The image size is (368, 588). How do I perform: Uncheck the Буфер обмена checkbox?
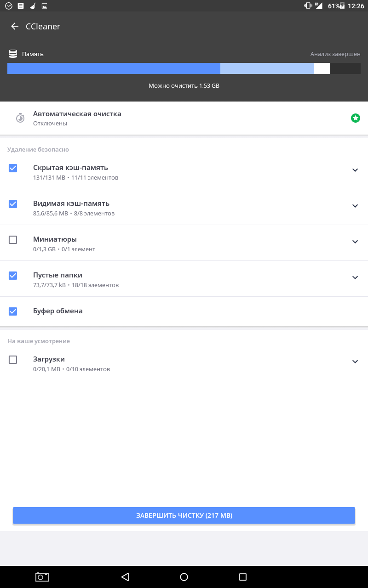click(13, 311)
